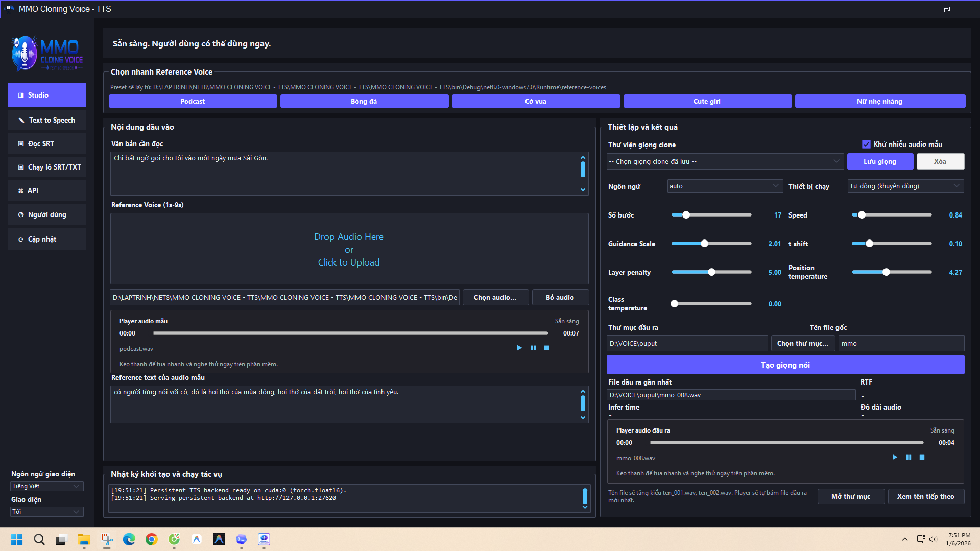
Task: Pause the sample audio player
Action: (x=533, y=348)
